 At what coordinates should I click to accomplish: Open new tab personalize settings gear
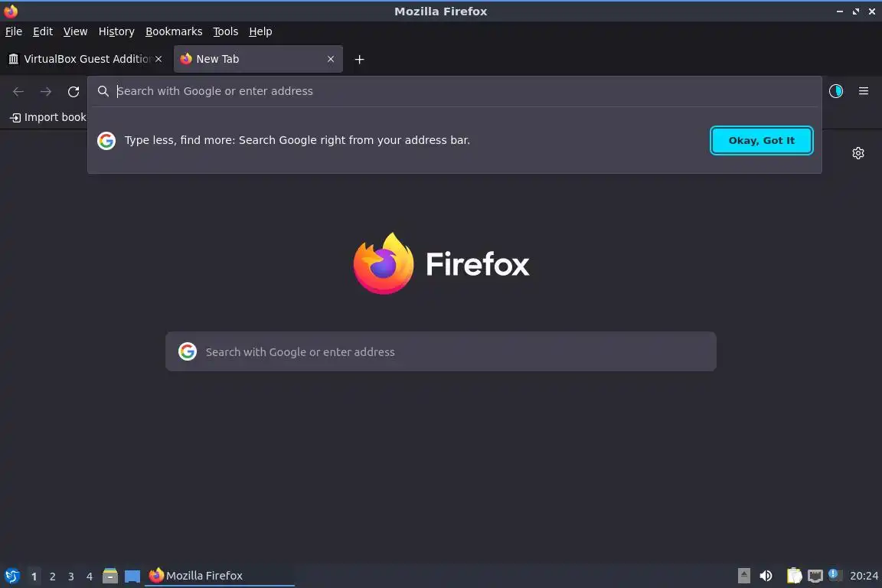coord(857,153)
